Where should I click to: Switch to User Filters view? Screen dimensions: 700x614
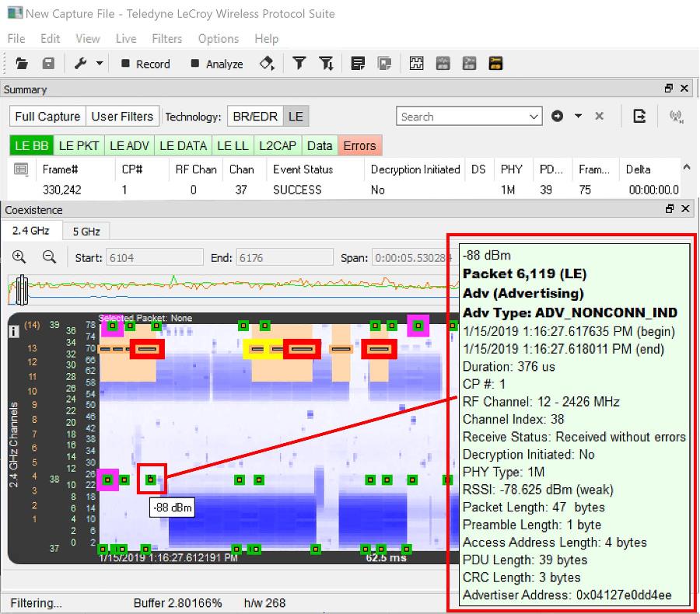pos(122,117)
